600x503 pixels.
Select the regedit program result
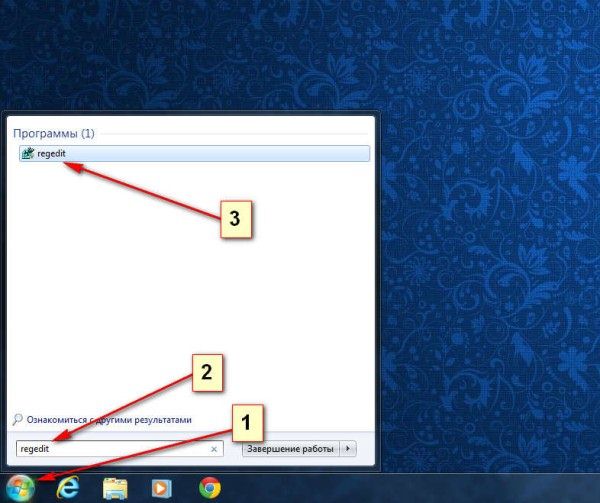point(194,153)
